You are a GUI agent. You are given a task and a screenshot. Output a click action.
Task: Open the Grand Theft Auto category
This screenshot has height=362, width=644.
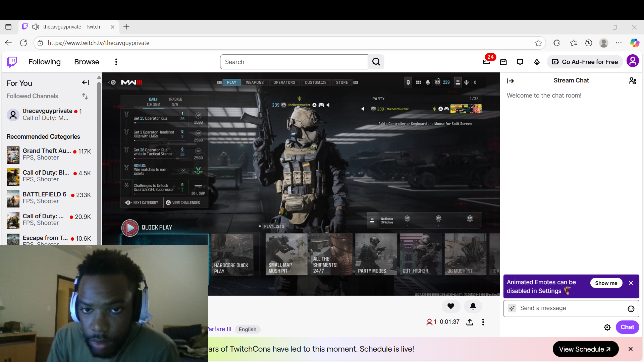pos(49,155)
